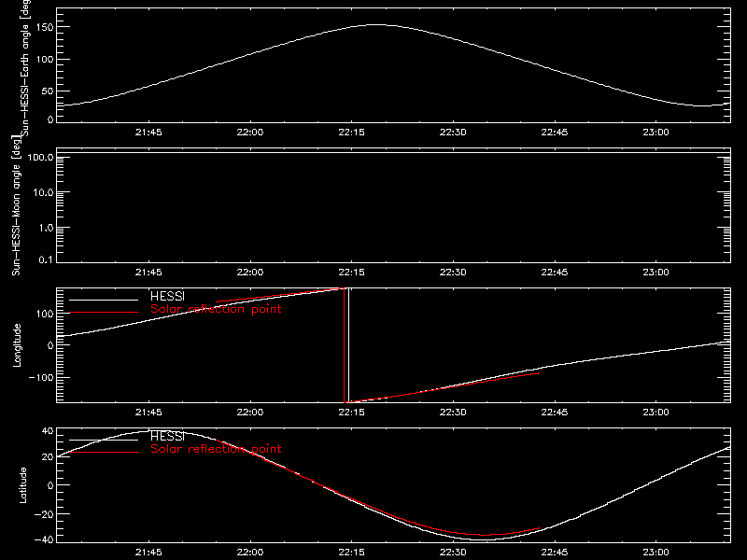Tap 22:45 label under Latitude plot
Viewport: 747px width, 560px height.
pos(554,553)
